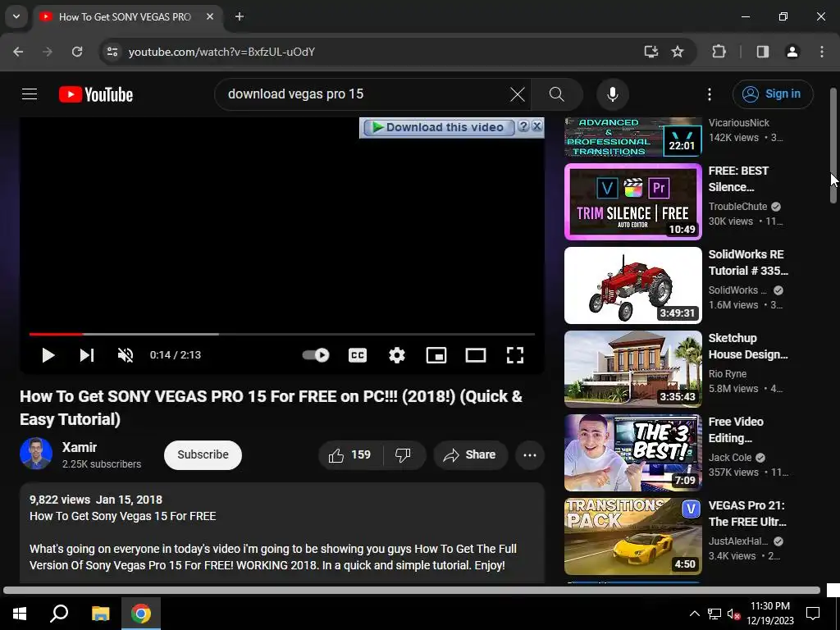Screen dimensions: 840x630
Task: Open YouTube settings three-dot menu
Action: point(710,94)
